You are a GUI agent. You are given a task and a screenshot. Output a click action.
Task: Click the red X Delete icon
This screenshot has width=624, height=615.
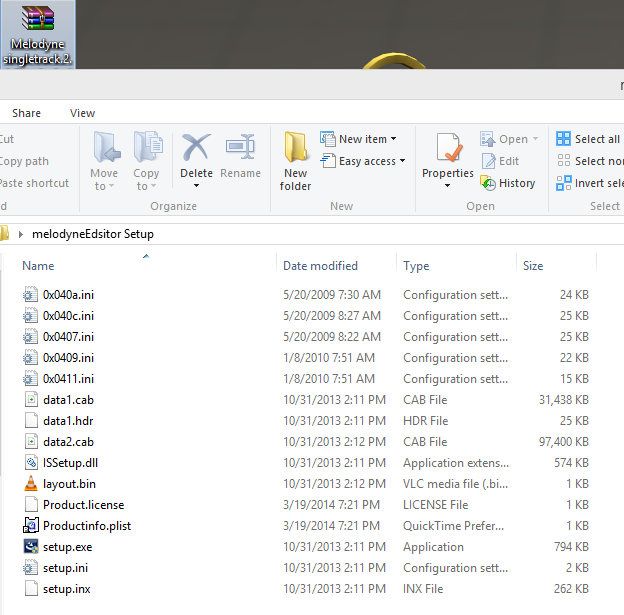click(x=196, y=147)
